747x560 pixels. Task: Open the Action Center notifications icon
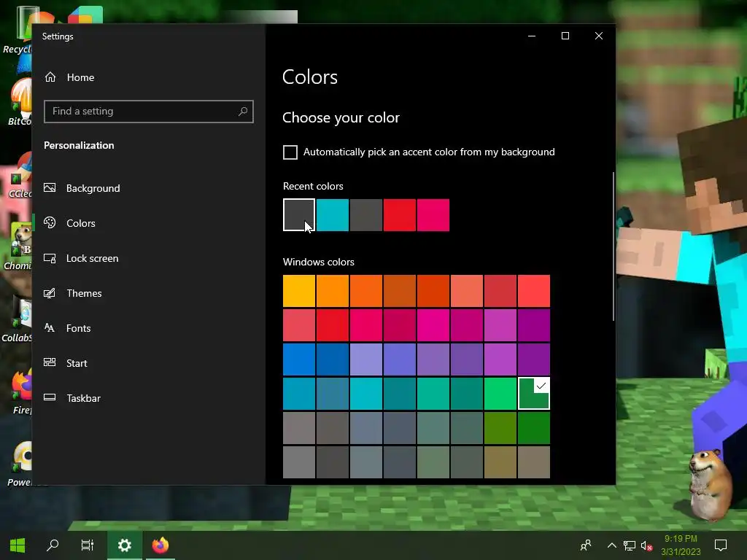click(x=721, y=545)
